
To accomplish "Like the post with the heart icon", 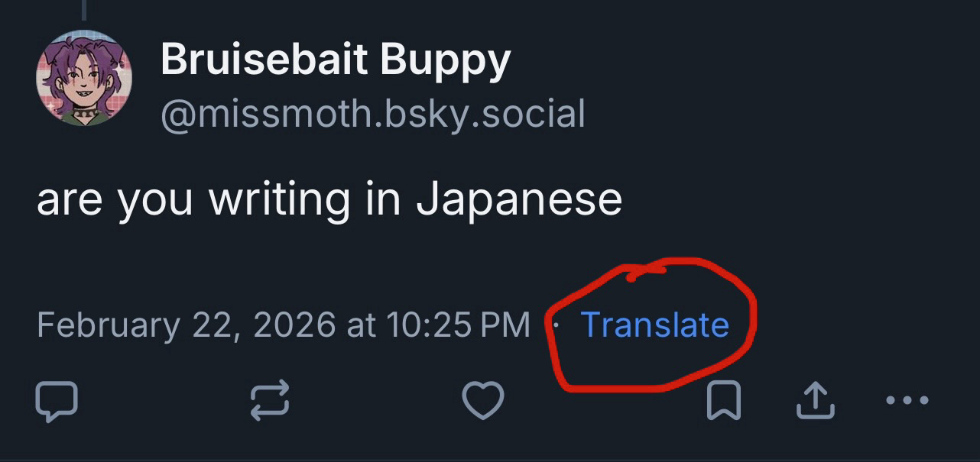I will [483, 400].
